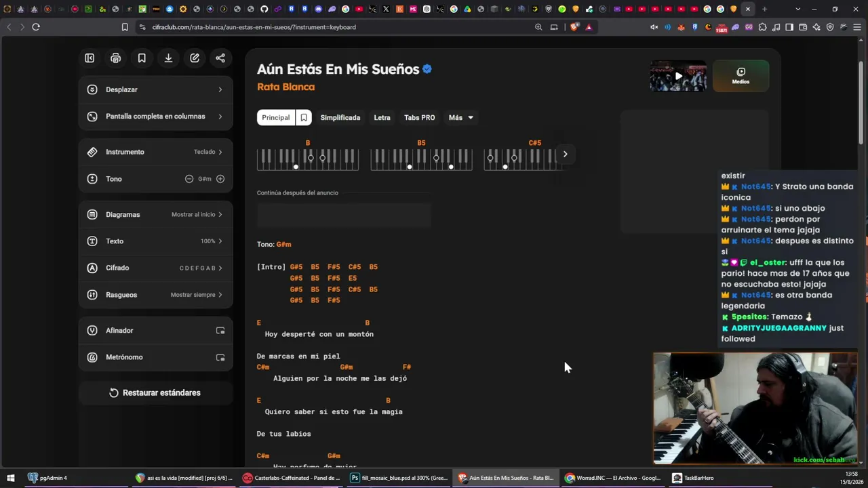Click the F# chord above the lyrics
Viewport: 868px width, 488px height.
(407, 367)
